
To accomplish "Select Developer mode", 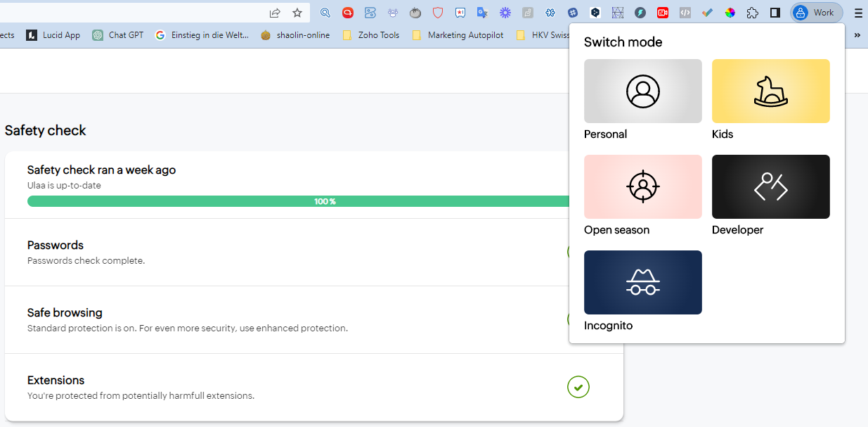I will (770, 187).
